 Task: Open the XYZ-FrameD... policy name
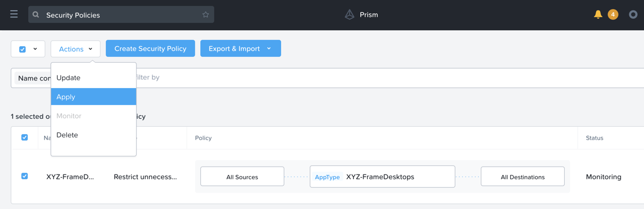(70, 177)
